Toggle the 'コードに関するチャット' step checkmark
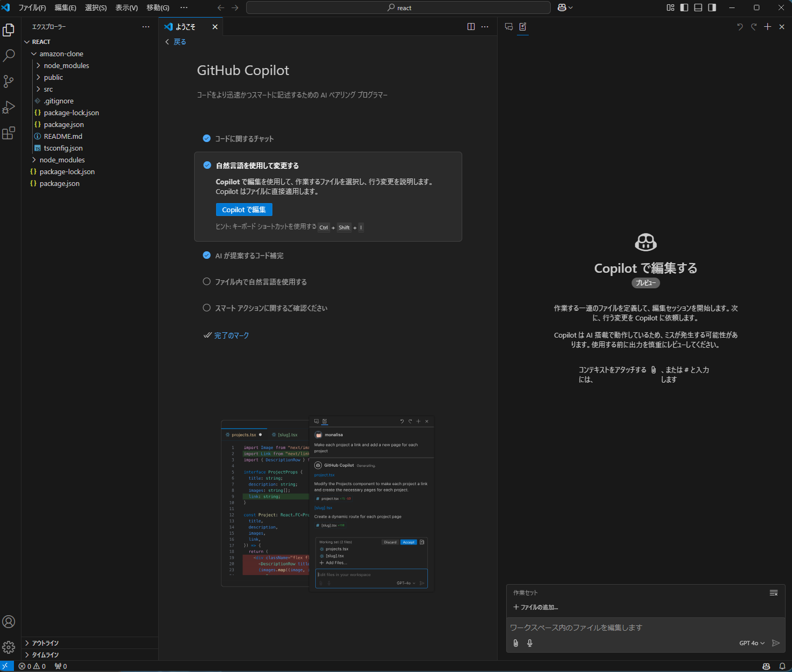This screenshot has height=672, width=792. coord(206,138)
